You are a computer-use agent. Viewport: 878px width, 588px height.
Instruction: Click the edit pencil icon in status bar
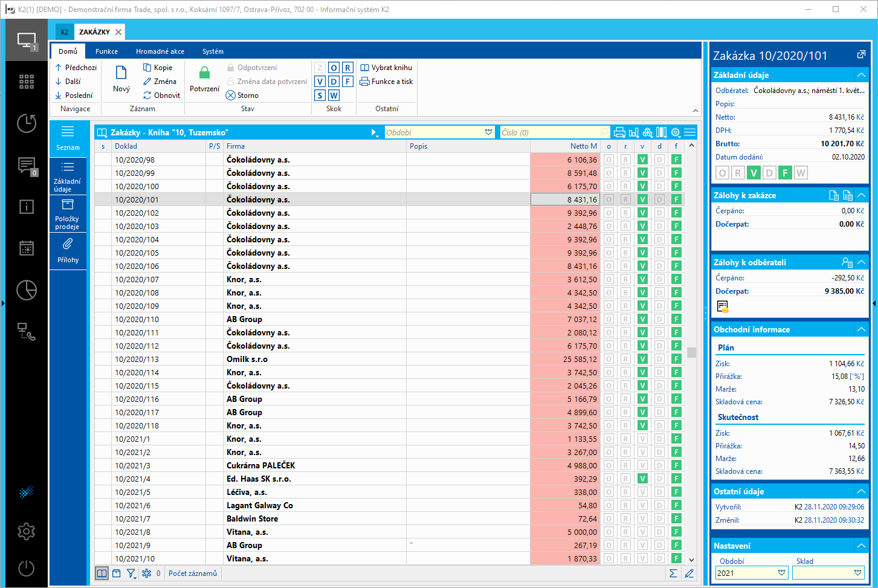[689, 573]
